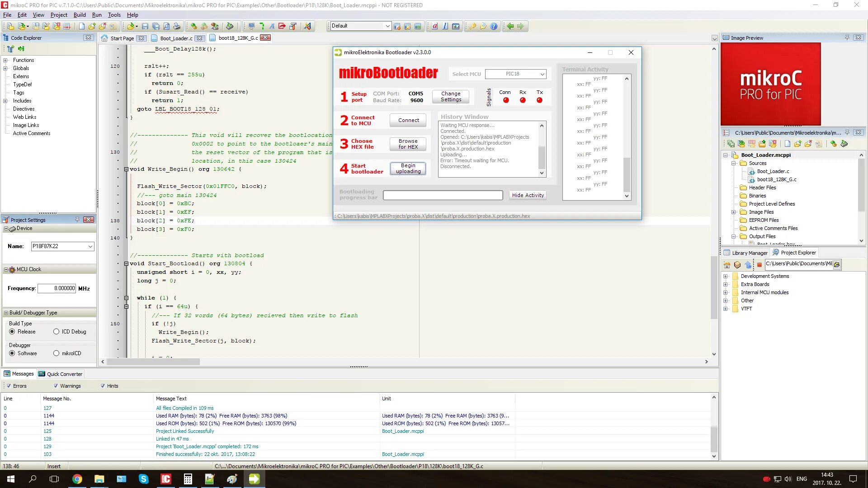Screen dimensions: 868x488
Task: Click the New file toolbar icon
Action: coord(81,26)
